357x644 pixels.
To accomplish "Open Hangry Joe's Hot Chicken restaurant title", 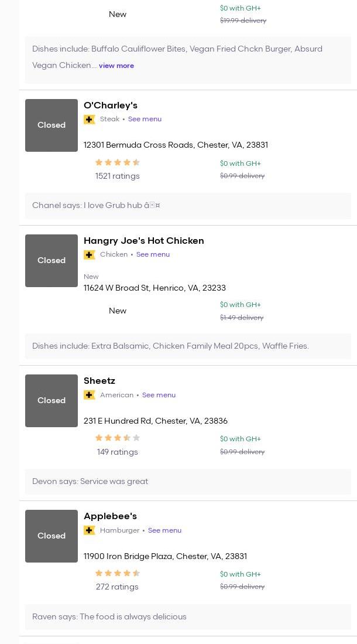I will coord(144,241).
